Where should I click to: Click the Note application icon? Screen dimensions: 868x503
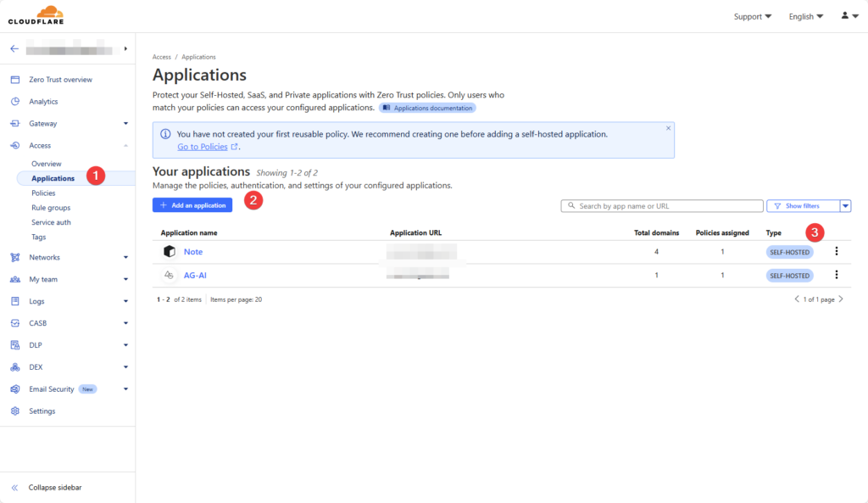pyautogui.click(x=170, y=251)
